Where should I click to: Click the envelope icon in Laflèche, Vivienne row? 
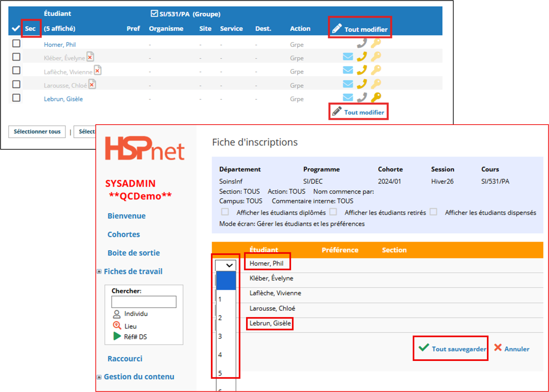[x=348, y=70]
